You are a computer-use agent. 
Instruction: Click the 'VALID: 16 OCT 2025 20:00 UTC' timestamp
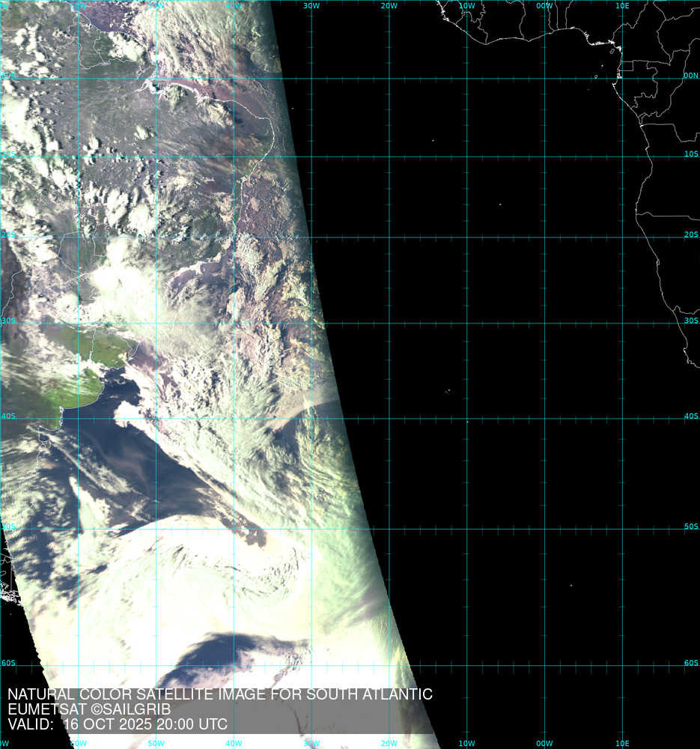[x=118, y=724]
